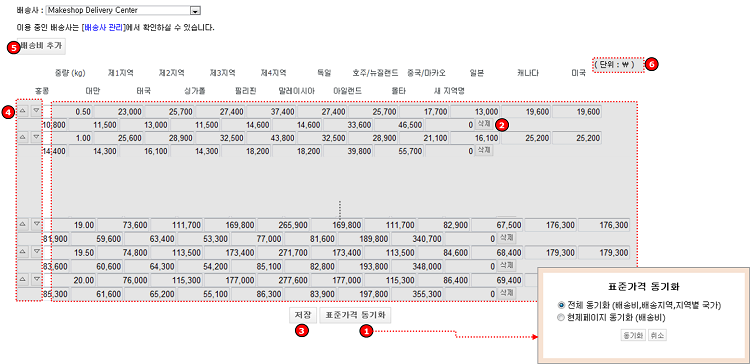Select 전체 동기화 radio option

561,305
